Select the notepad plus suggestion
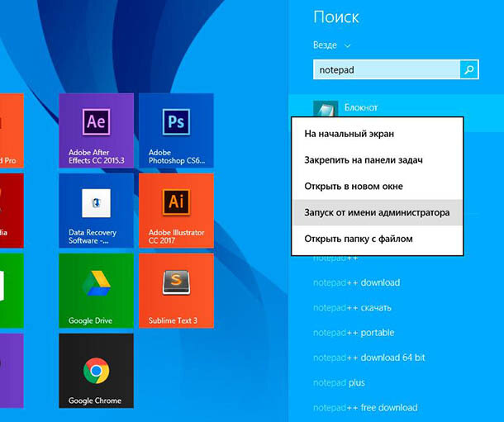Screen dimensions: 504x422 339,383
